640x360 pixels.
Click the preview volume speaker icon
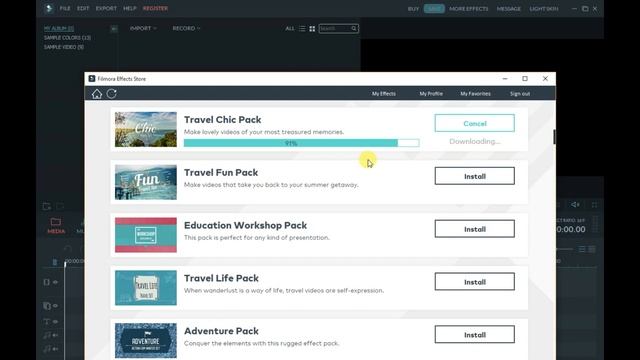tap(575, 204)
